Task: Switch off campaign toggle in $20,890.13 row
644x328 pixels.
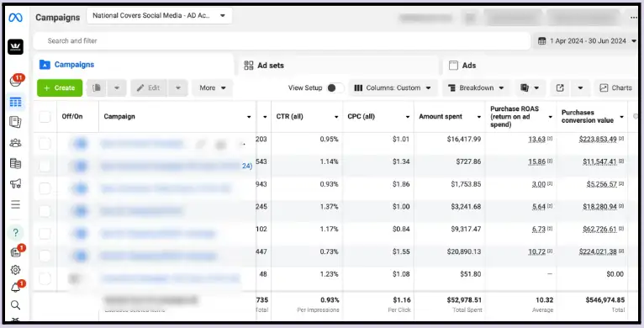Action: (x=81, y=256)
